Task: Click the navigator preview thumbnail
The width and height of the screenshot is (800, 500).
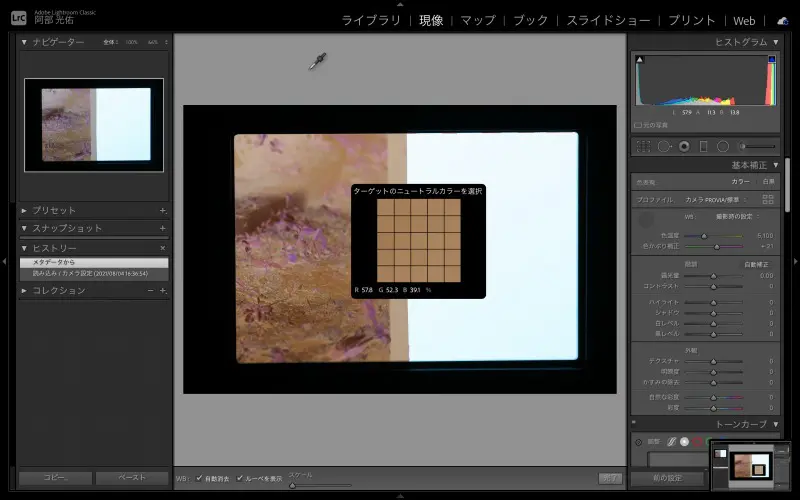Action: click(94, 125)
